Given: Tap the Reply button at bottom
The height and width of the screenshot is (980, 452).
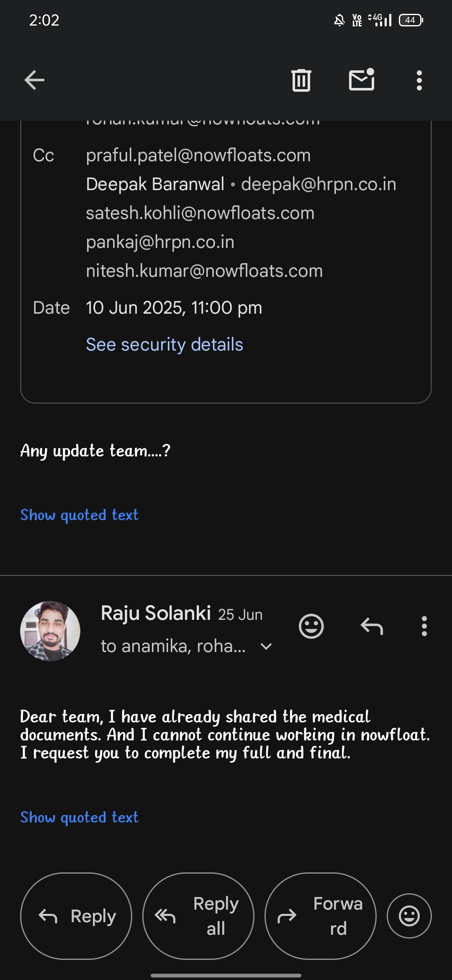Looking at the screenshot, I should (76, 916).
